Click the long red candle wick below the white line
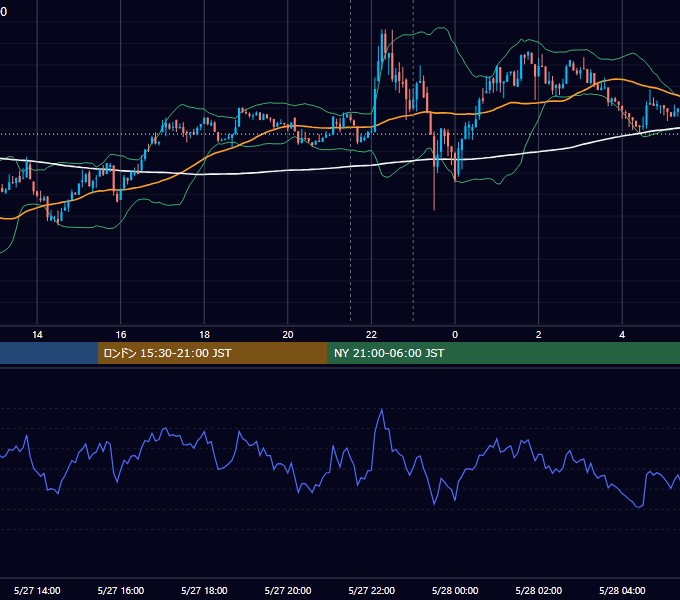The height and width of the screenshot is (600, 680). click(434, 189)
